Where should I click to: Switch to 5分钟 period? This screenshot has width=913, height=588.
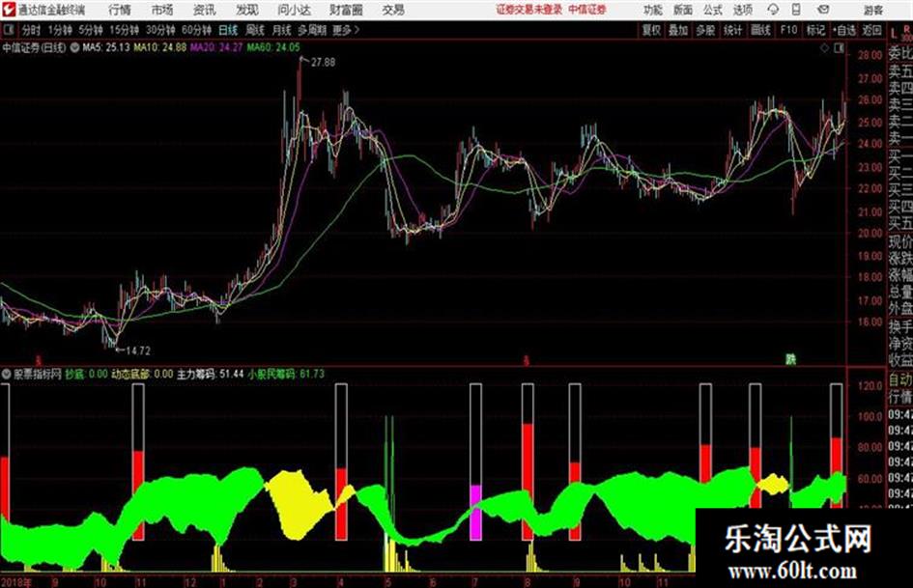91,30
